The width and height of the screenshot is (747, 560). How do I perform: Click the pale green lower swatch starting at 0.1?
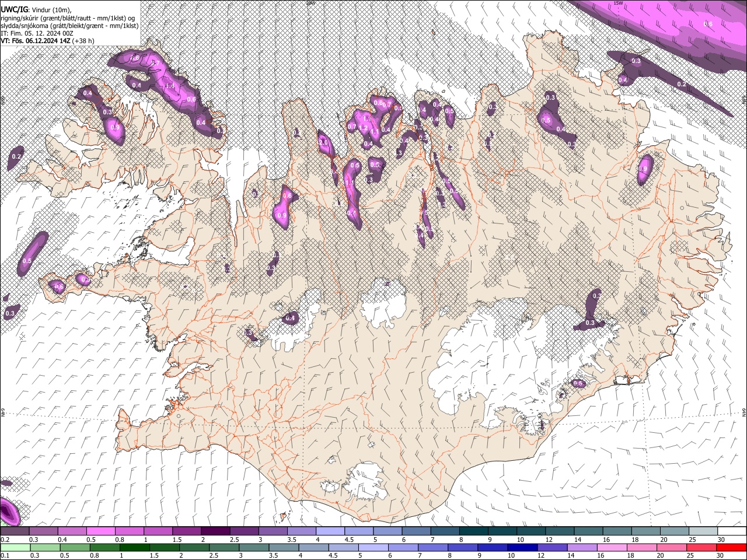(x=15, y=547)
